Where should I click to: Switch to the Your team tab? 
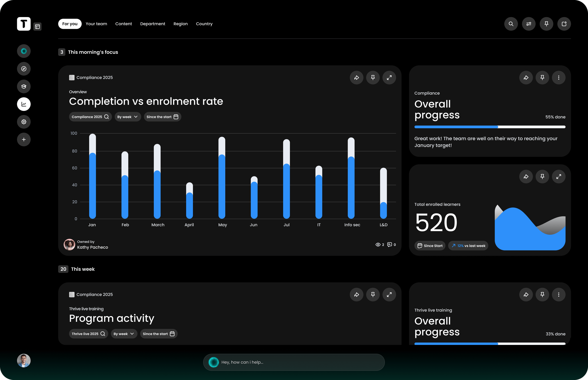pos(96,24)
